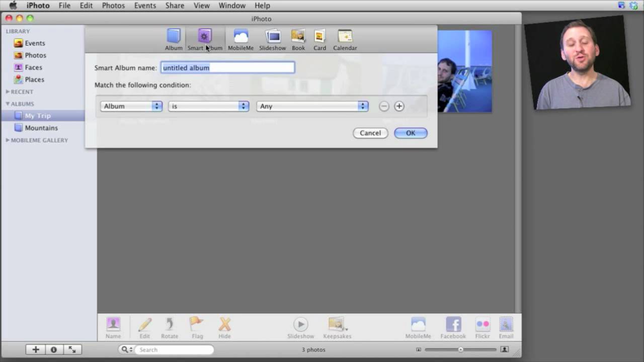Viewport: 644px width, 362px height.
Task: Click the 3 photos status text
Action: (313, 349)
